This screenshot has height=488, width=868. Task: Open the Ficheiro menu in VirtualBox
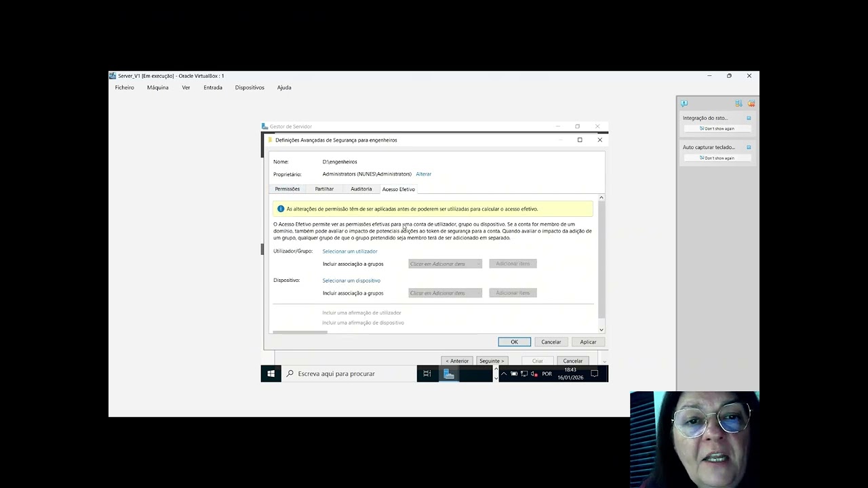[x=124, y=87]
